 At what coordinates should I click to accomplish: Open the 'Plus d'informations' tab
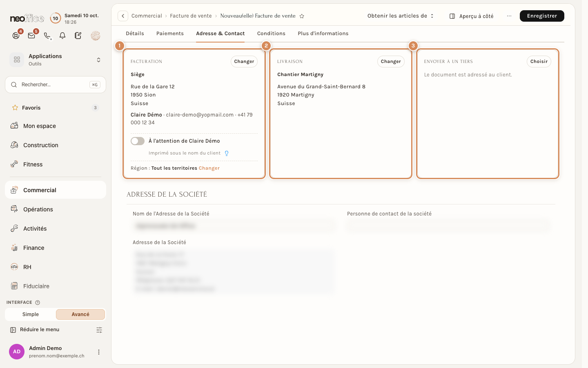pos(323,34)
